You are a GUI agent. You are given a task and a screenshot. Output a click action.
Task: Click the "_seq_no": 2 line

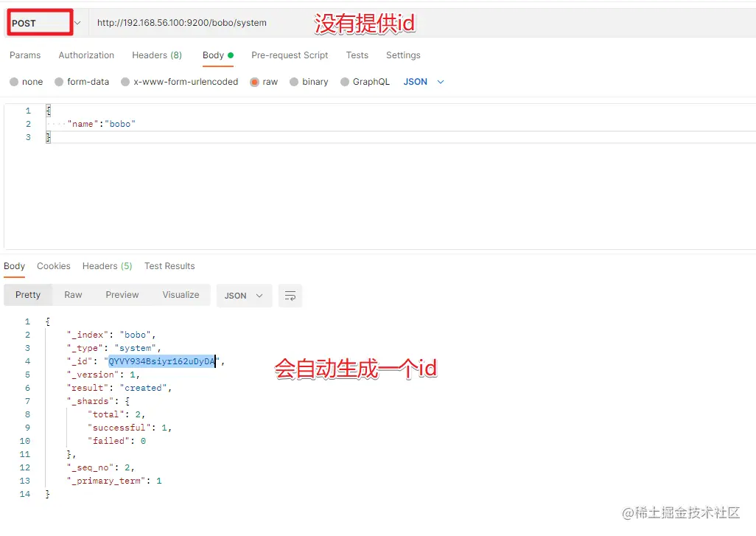click(100, 467)
